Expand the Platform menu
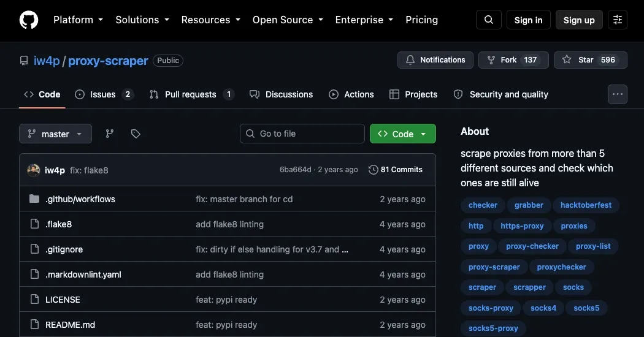 78,20
